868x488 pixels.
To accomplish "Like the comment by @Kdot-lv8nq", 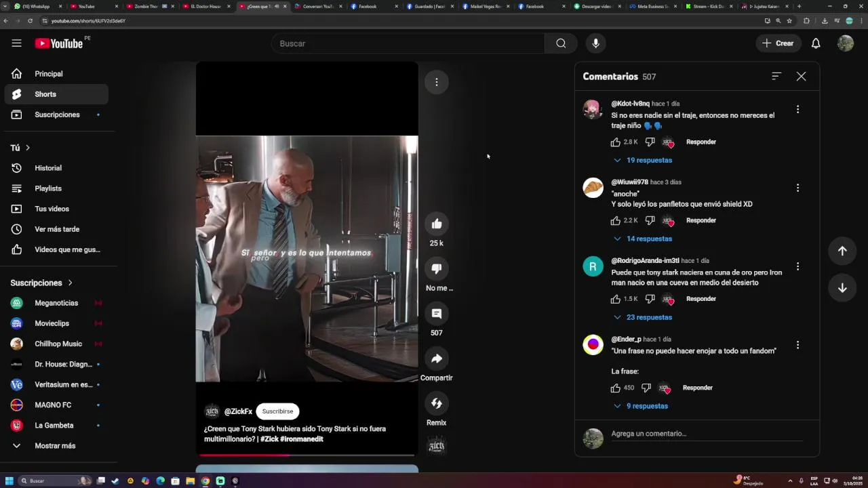I will [615, 142].
